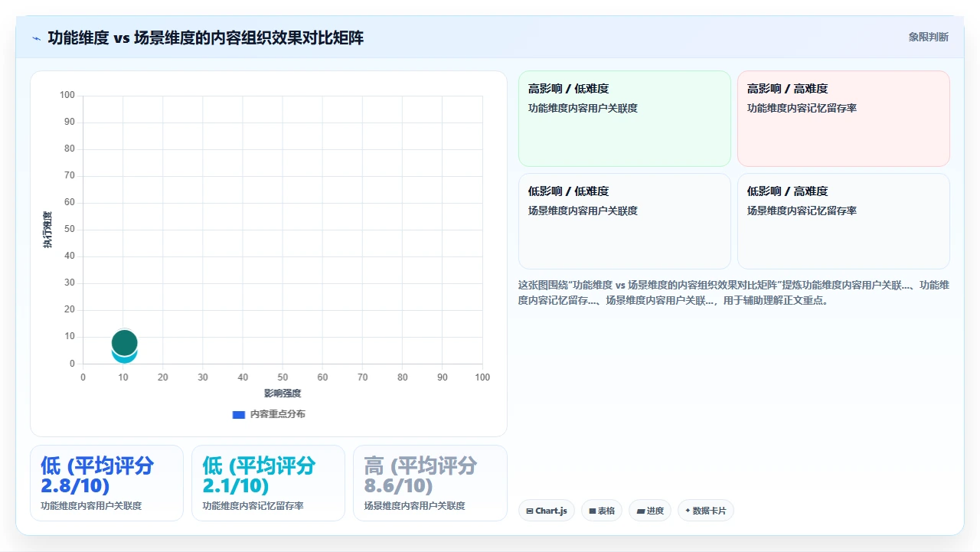This screenshot has width=980, height=552.
Task: Select the 低 (平均评分 2.8/10) score card
Action: tap(106, 483)
